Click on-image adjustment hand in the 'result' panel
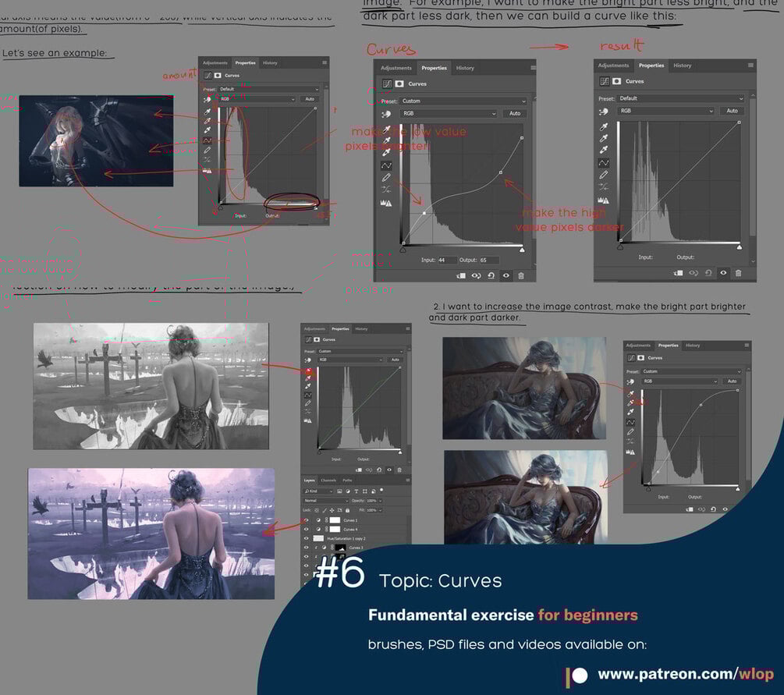Viewport: 784px width, 695px height. pos(604,112)
